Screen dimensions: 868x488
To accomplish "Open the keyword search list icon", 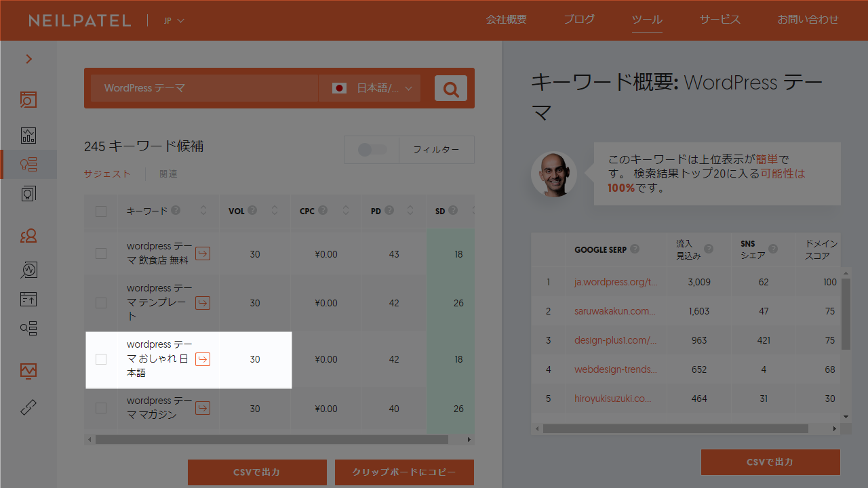I will [28, 329].
